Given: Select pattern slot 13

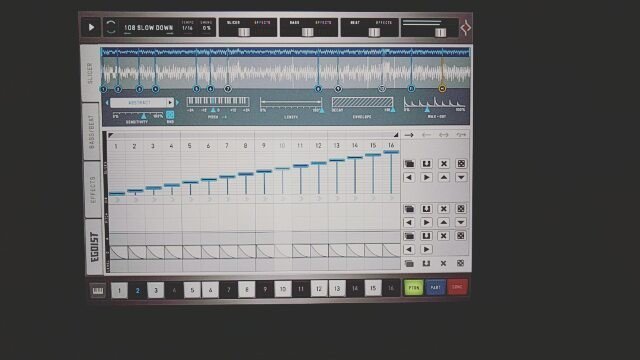Looking at the screenshot, I should coord(337,289).
